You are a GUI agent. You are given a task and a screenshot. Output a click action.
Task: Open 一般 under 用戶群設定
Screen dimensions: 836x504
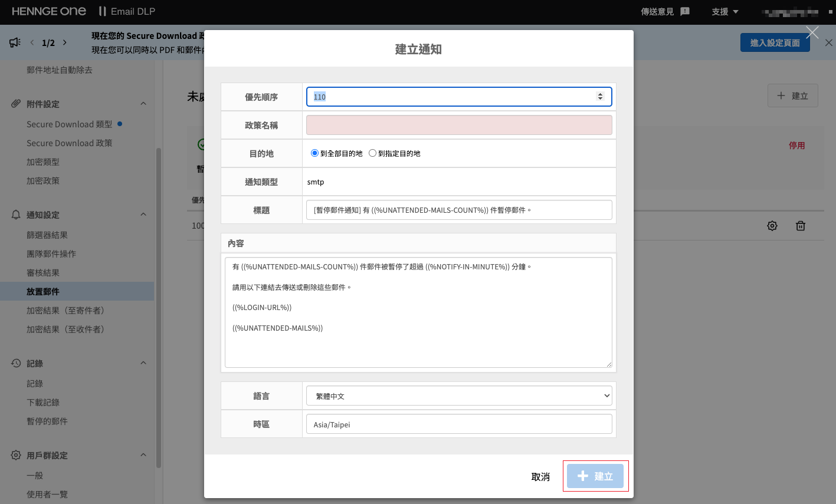(x=35, y=476)
